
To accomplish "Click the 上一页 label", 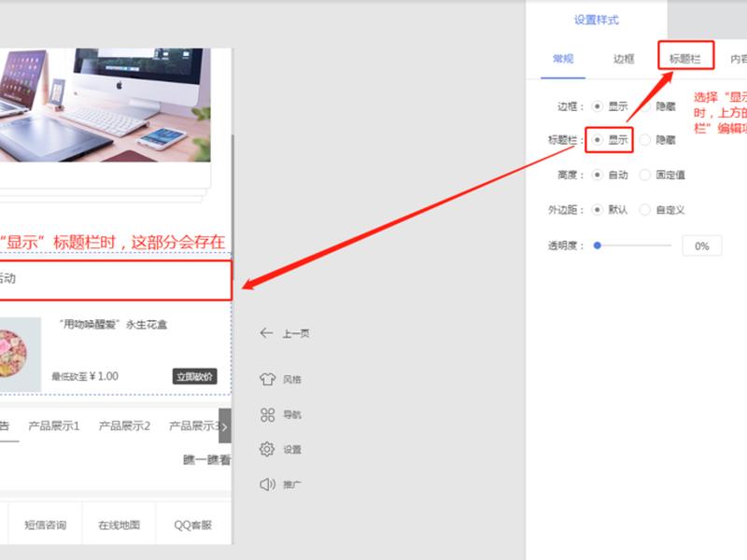I will 296,334.
